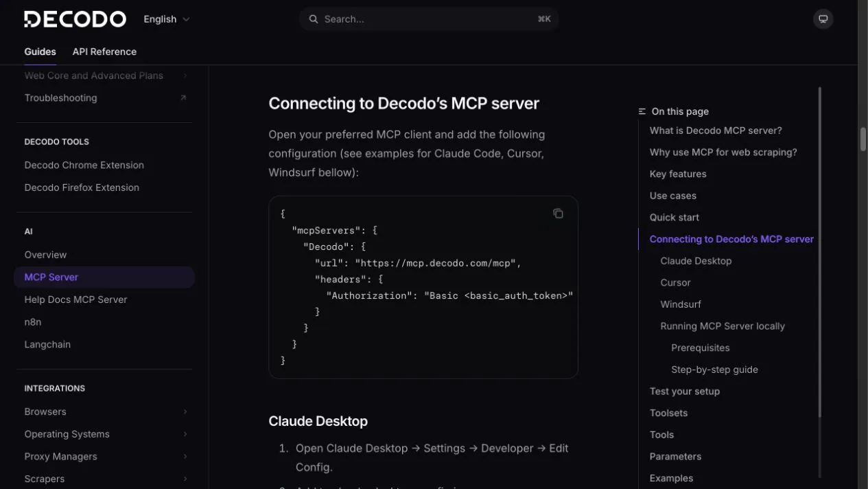Jump to Cursor in page outline

675,283
